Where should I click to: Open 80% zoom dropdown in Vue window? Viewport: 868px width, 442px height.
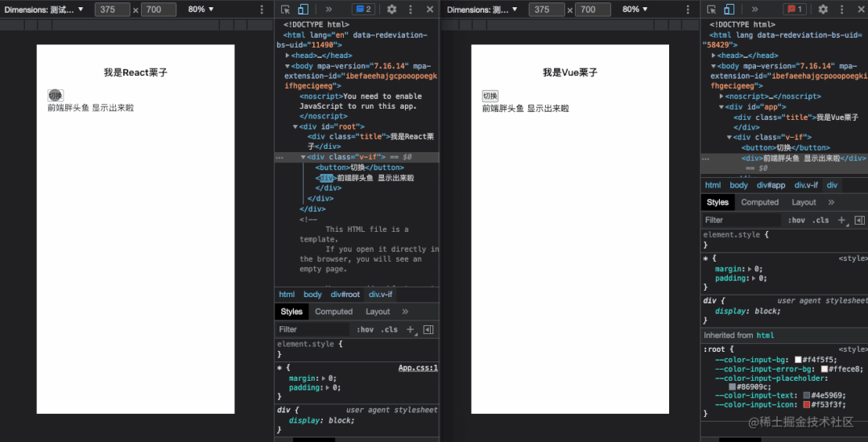(x=635, y=10)
